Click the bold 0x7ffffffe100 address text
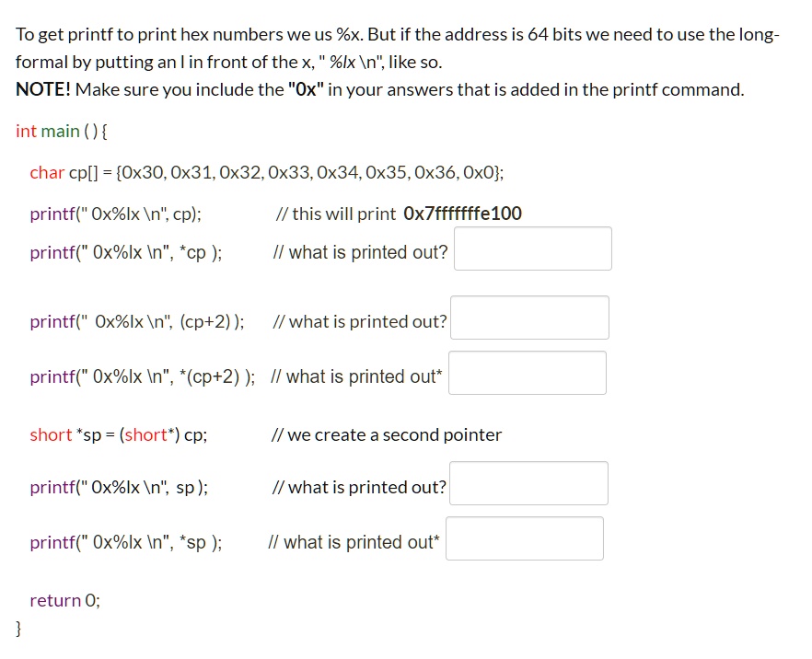812x659 pixels. [462, 214]
